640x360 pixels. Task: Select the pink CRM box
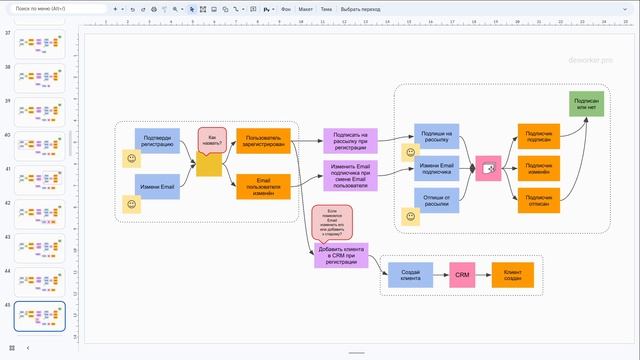click(462, 275)
